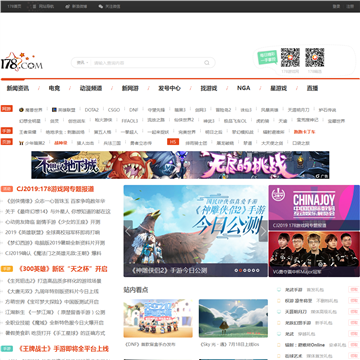Screen dimensions: 360x360
Task: Click gift icon beside 辐射:避难所Online
Action: 279,345
